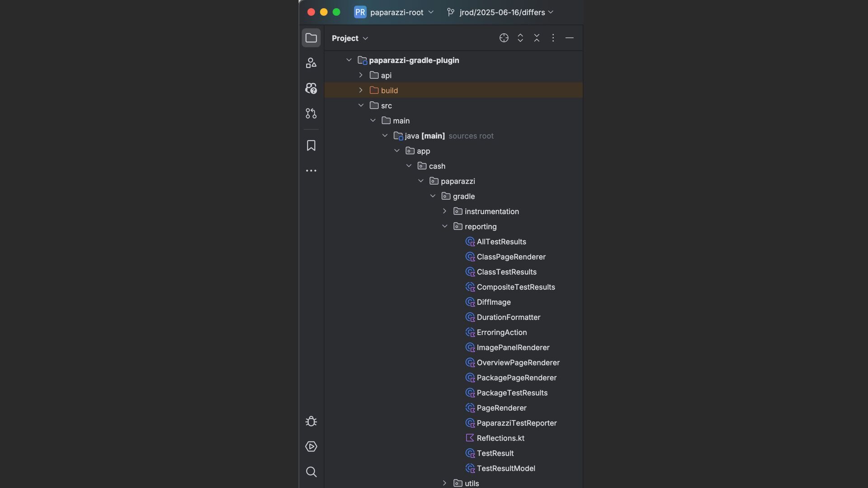Viewport: 868px width, 488px height.
Task: Open the Structure tool window icon
Action: click(311, 63)
